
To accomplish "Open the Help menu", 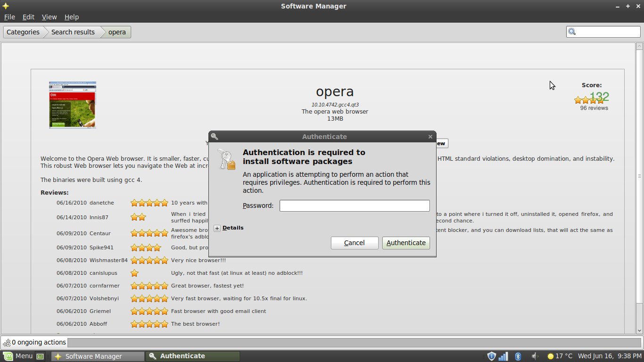I will (72, 17).
